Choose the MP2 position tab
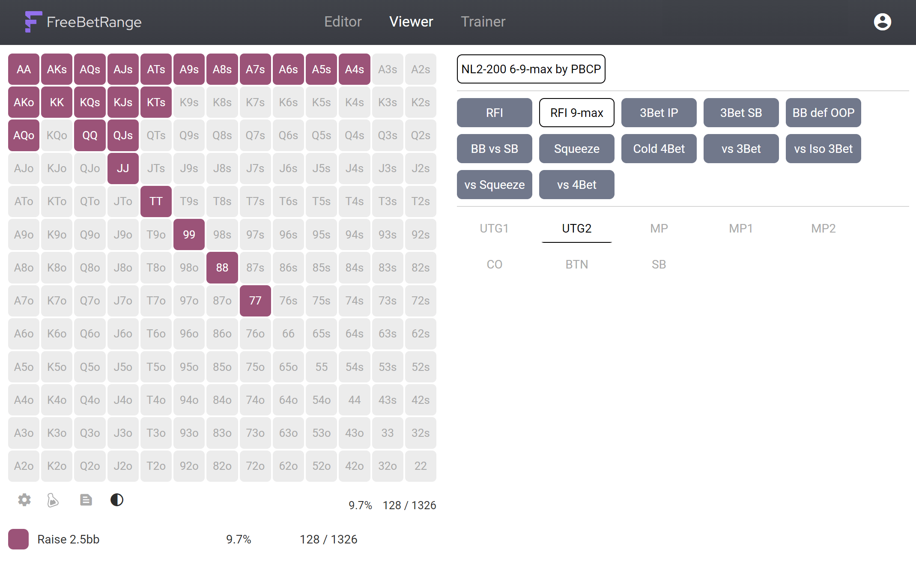The image size is (916, 588). tap(824, 228)
